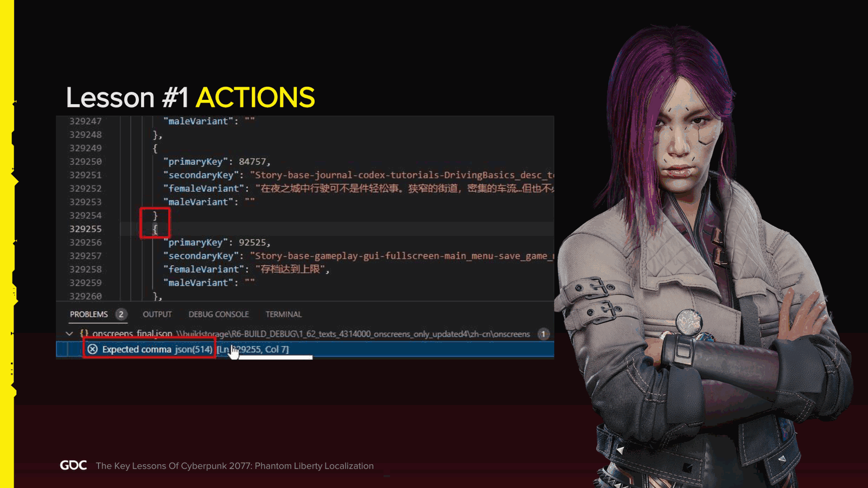868x488 pixels.
Task: Click the file error count badge showing 1
Action: pos(543,334)
